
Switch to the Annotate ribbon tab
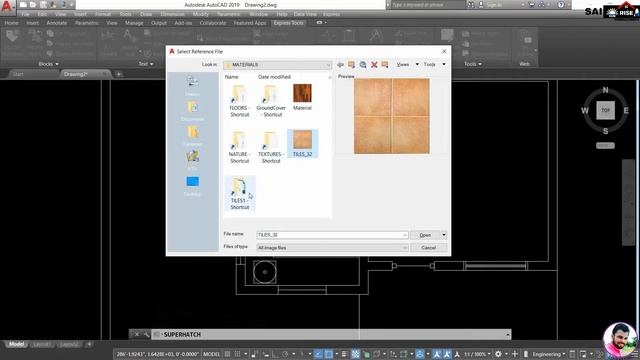tap(57, 23)
